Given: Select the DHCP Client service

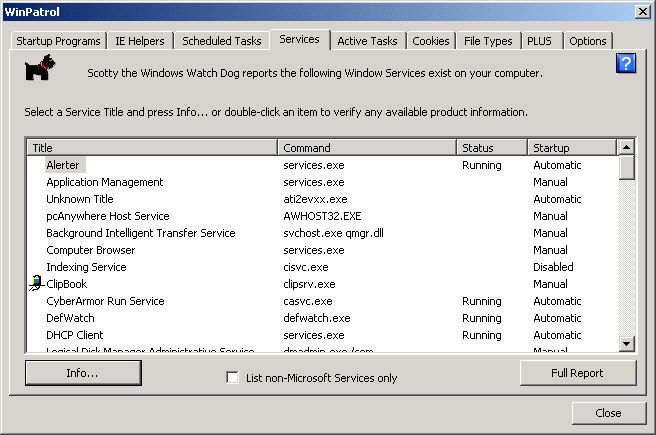Looking at the screenshot, I should (x=74, y=335).
